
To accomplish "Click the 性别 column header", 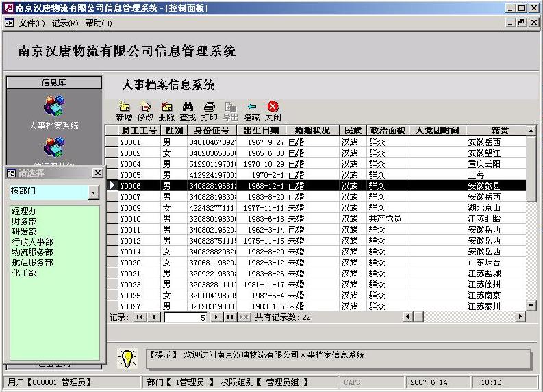I will [174, 131].
